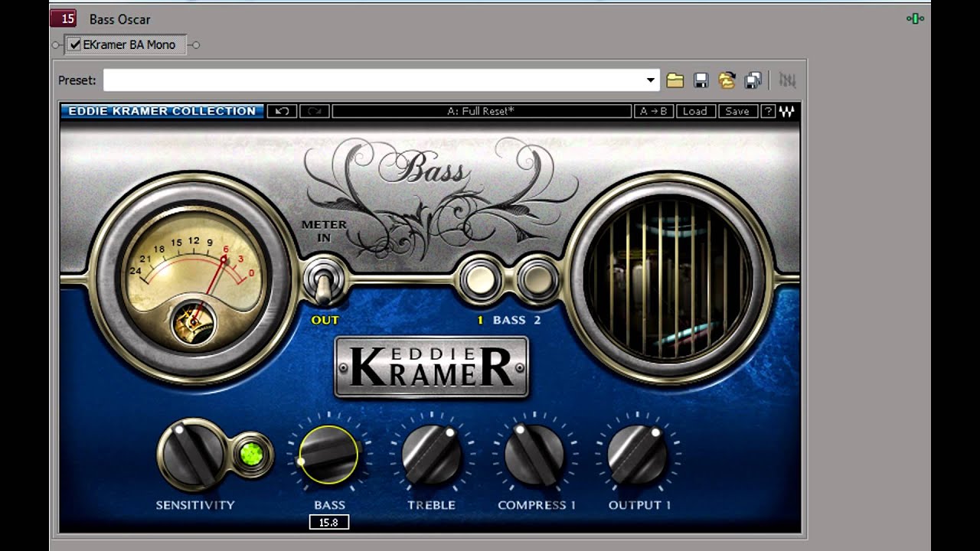Copy setup A to B
This screenshot has width=980, height=551.
coord(653,111)
